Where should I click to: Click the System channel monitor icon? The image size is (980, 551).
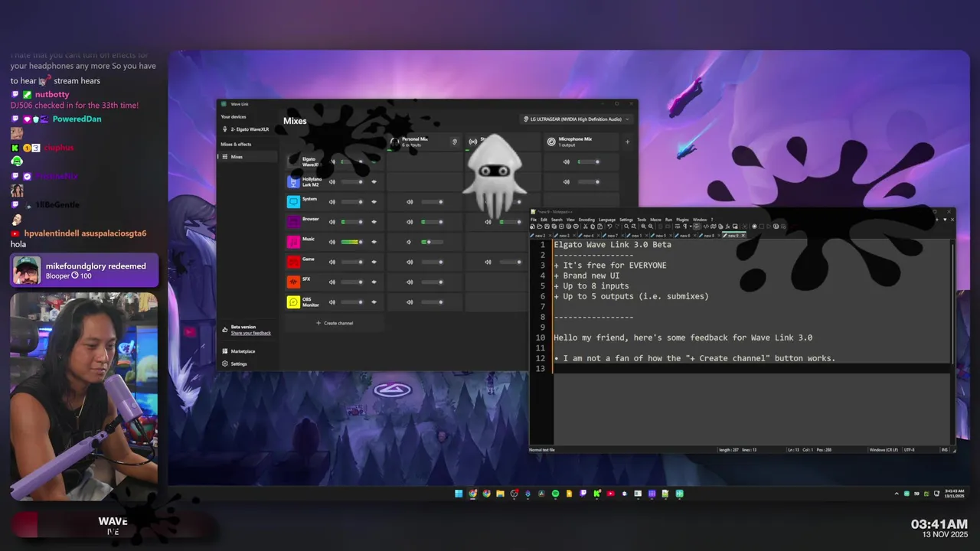pos(293,201)
